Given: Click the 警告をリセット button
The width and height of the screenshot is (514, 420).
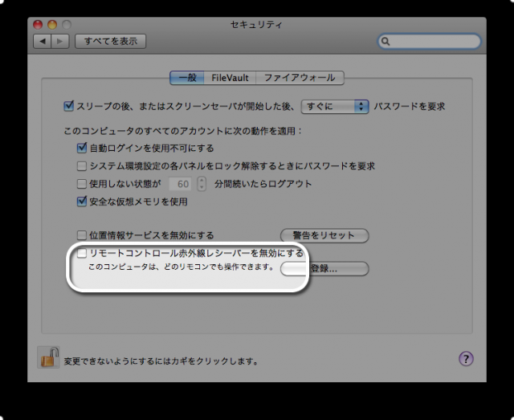Looking at the screenshot, I should pyautogui.click(x=324, y=235).
